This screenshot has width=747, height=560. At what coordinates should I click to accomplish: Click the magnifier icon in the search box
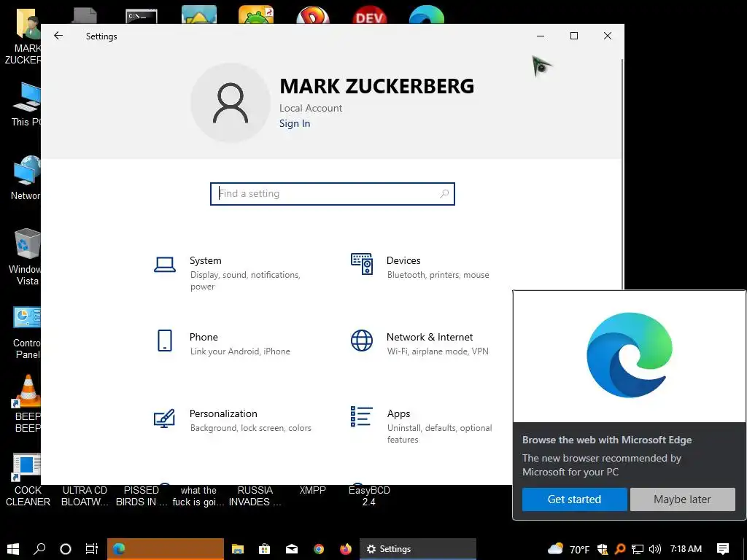[x=444, y=193]
